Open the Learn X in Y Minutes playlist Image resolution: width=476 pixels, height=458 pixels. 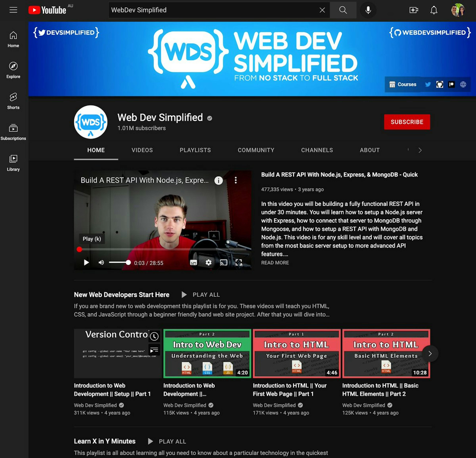(x=104, y=441)
